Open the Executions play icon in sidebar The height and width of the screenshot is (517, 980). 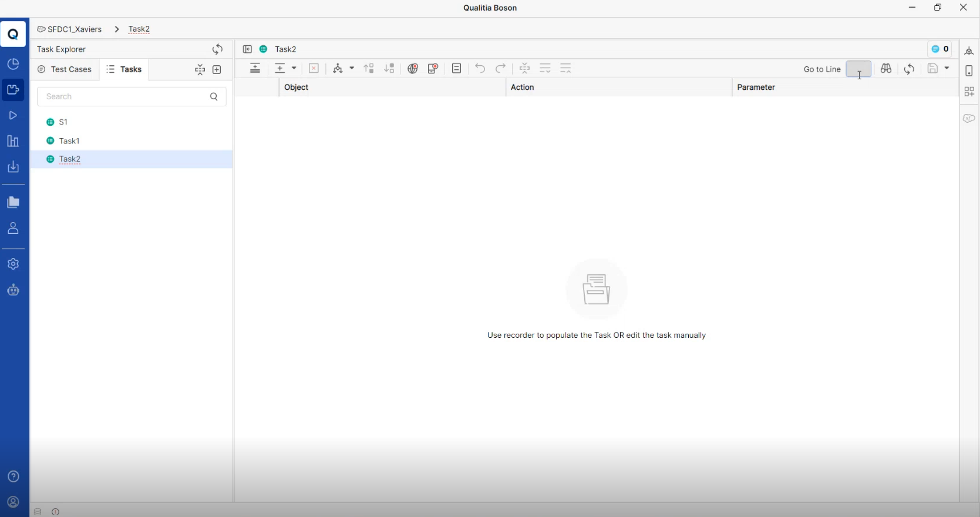point(13,116)
